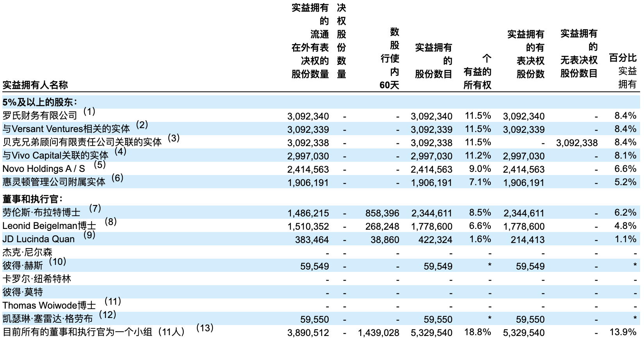
Task: Select the 11.2% value
Action: [x=478, y=155]
